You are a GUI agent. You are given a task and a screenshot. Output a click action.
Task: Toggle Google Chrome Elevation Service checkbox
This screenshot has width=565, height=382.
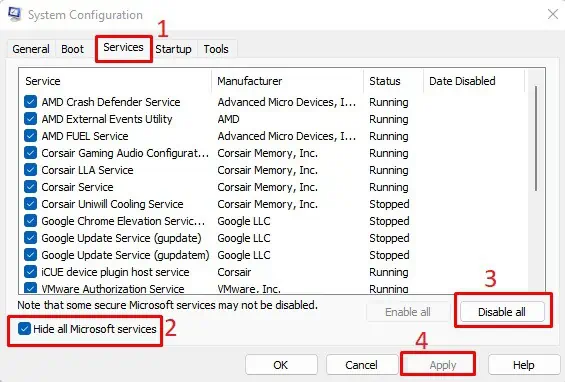[31, 221]
